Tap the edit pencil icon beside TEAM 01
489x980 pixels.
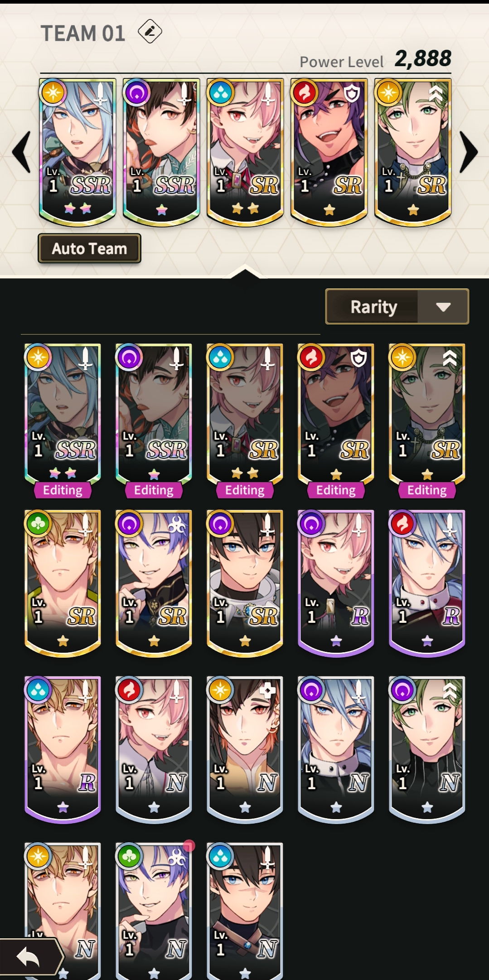click(x=150, y=32)
